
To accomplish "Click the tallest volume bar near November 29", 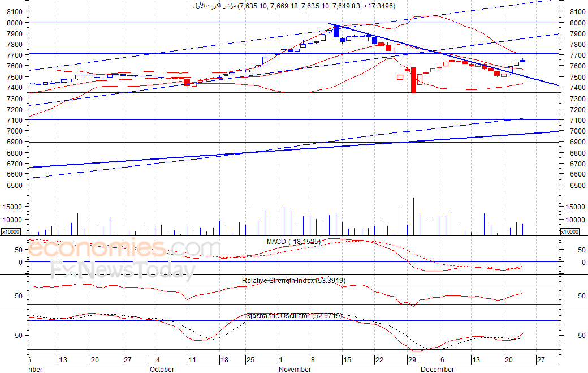I will pyautogui.click(x=414, y=217).
